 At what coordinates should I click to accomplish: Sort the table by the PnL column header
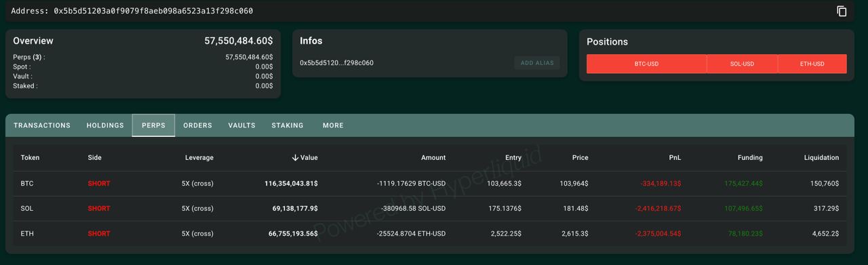point(674,157)
